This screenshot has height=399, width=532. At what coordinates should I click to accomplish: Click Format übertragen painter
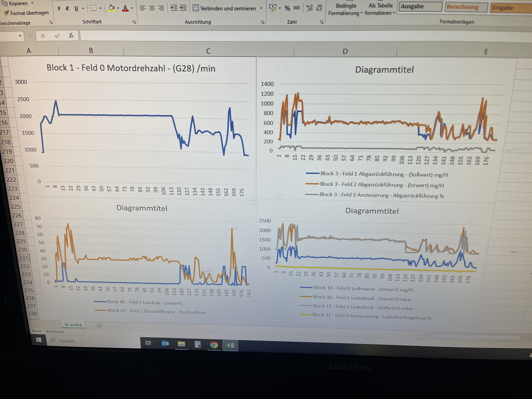click(27, 13)
